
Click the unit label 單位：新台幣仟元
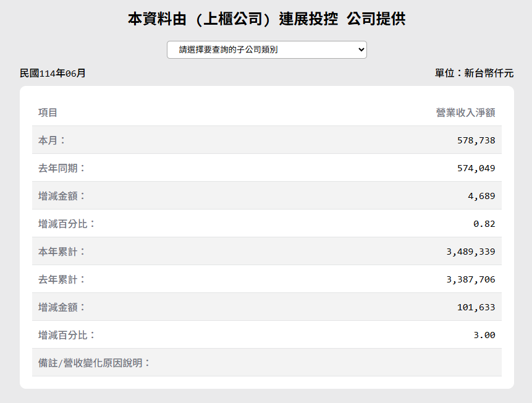click(x=475, y=73)
